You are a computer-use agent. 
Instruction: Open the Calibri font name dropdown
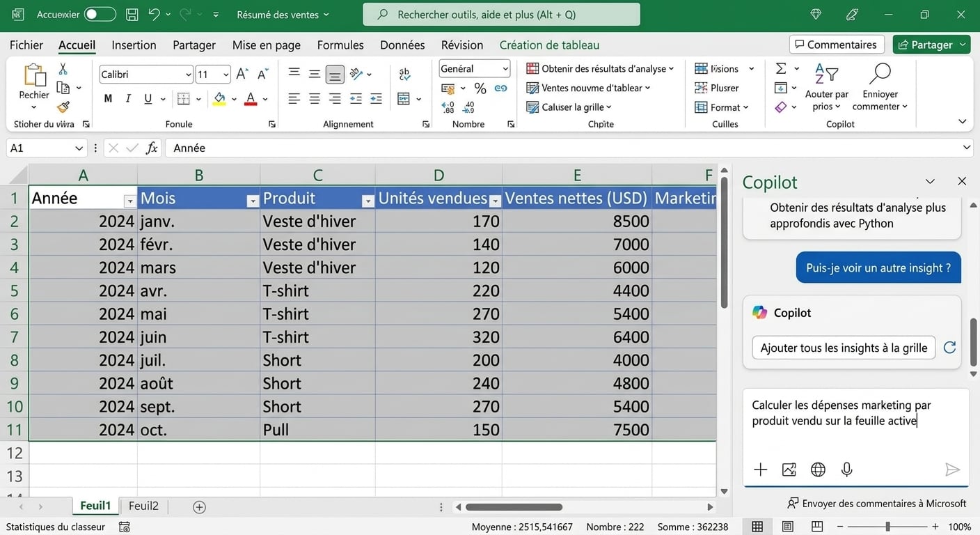click(x=189, y=75)
